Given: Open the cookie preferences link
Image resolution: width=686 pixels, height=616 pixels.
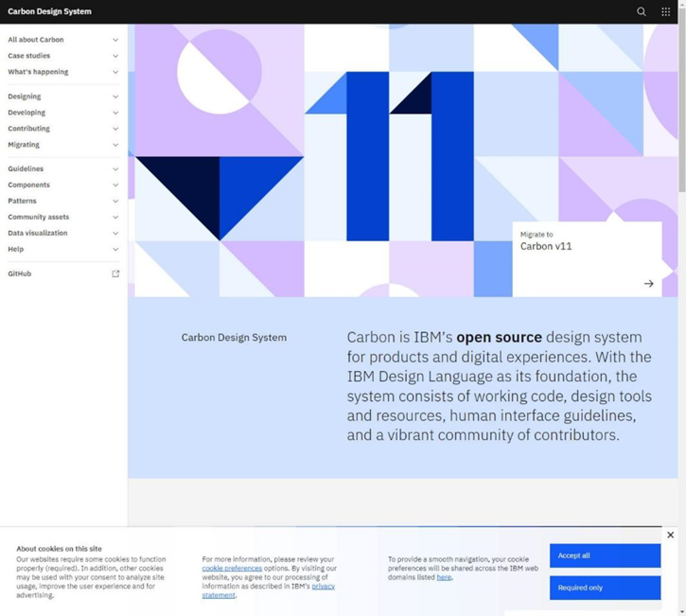Looking at the screenshot, I should tap(232, 568).
